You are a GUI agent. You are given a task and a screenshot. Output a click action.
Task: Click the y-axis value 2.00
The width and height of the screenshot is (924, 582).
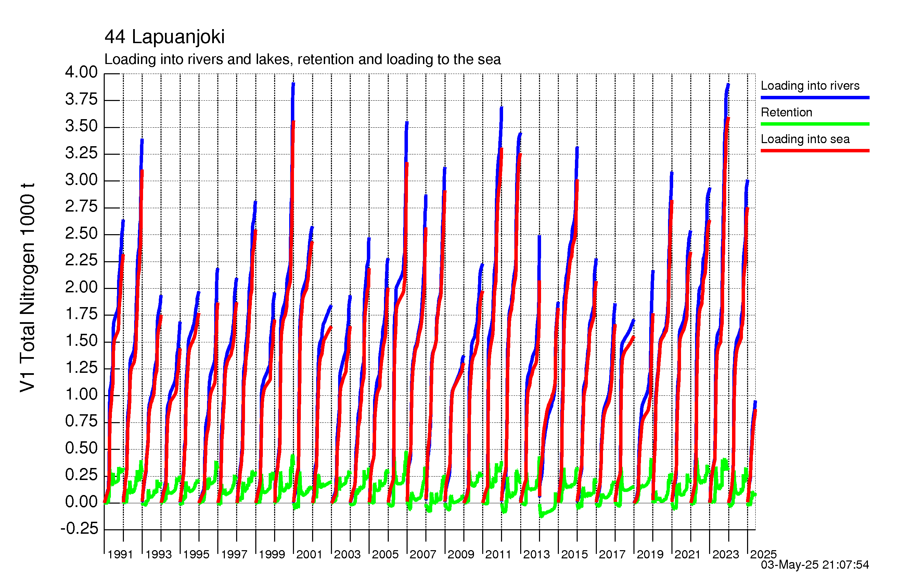coord(81,287)
